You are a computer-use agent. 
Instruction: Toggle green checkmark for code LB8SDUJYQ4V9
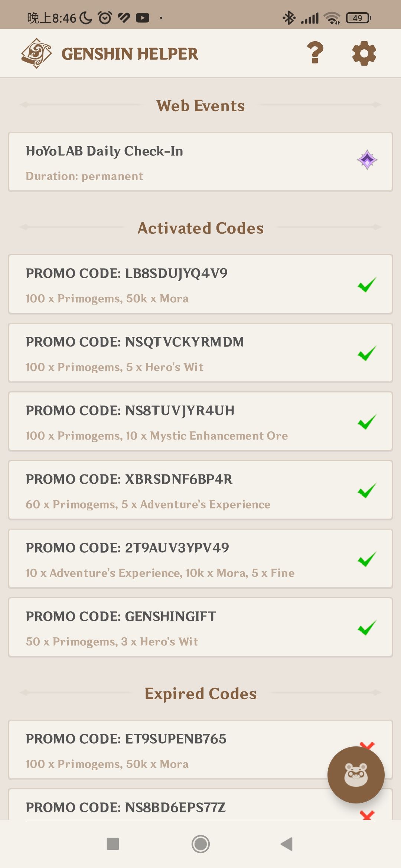[367, 285]
